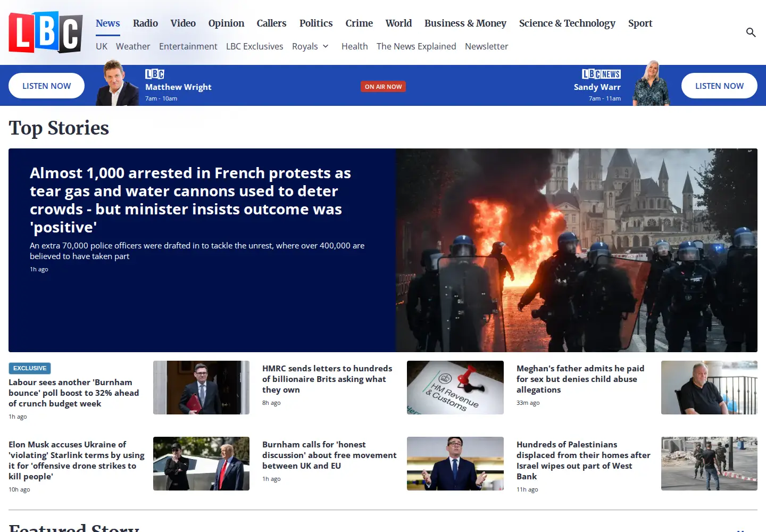Click the LBC logo in header

(46, 32)
